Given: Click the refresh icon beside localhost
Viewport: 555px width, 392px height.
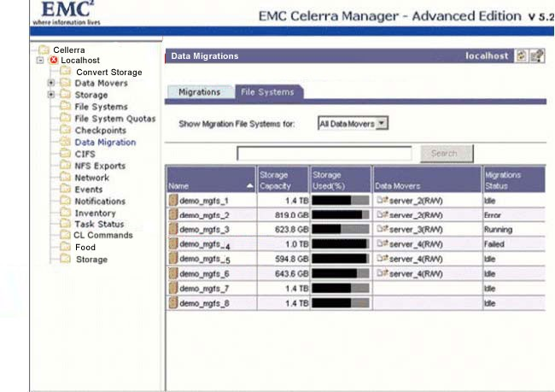Looking at the screenshot, I should (522, 56).
